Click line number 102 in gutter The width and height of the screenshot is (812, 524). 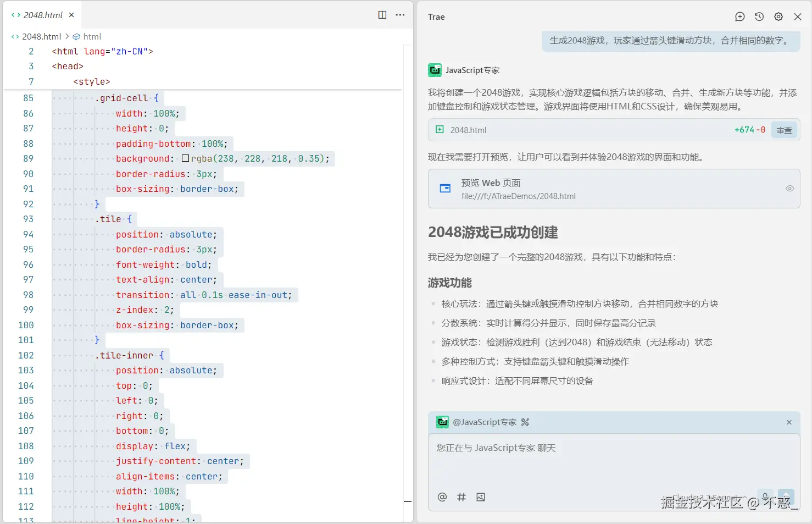[x=26, y=355]
